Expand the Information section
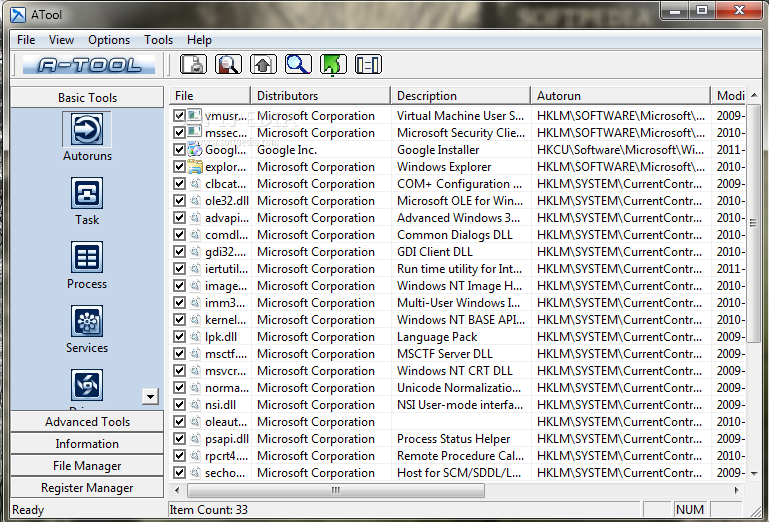This screenshot has width=769, height=522. pos(87,444)
